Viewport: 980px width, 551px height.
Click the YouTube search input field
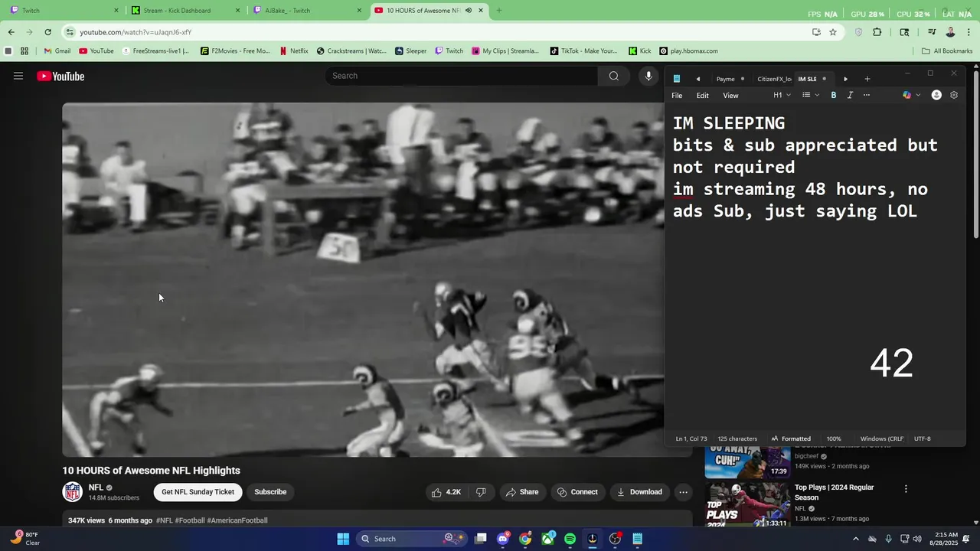coord(462,76)
